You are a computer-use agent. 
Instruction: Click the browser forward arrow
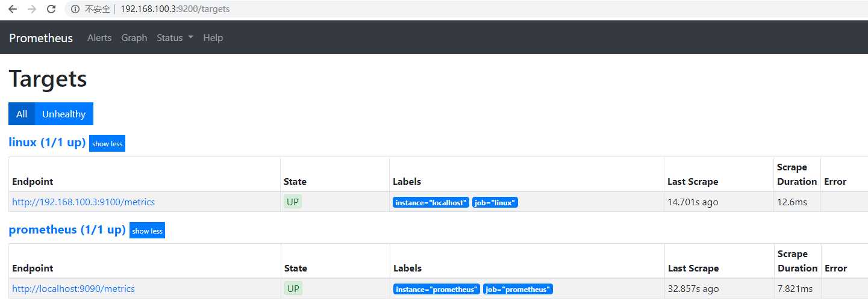[x=32, y=9]
